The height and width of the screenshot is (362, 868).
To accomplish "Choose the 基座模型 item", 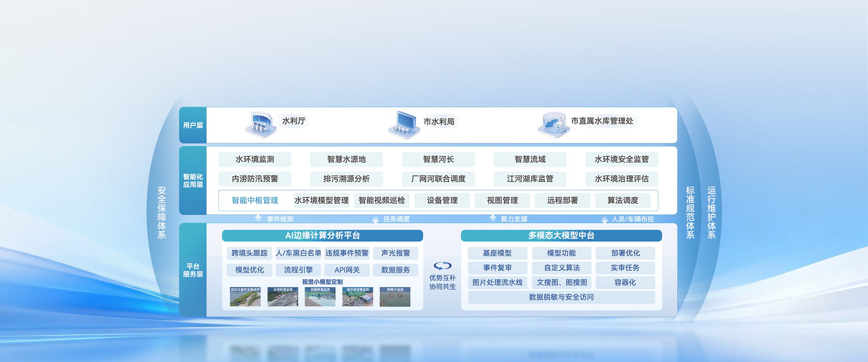I will click(497, 253).
